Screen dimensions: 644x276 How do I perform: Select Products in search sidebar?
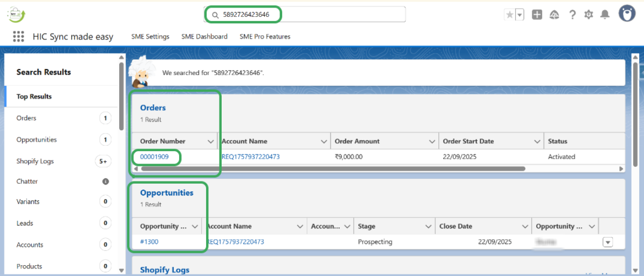click(61, 266)
